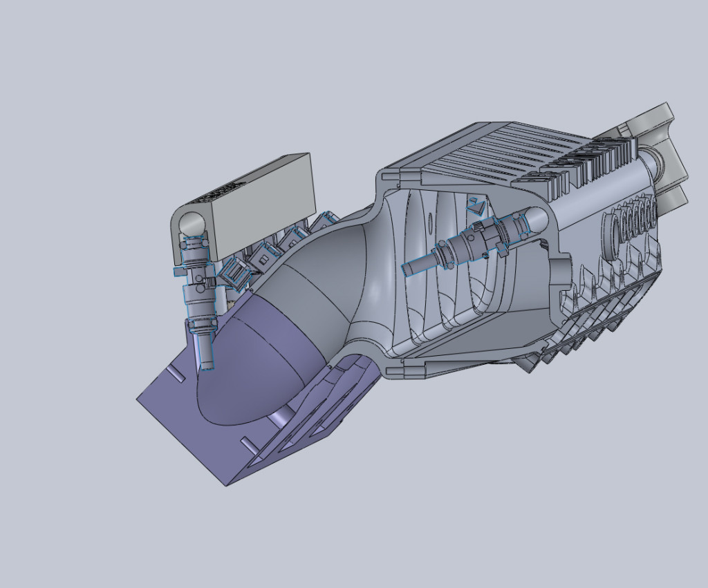This screenshot has height=588, width=708.
Task: Click the small triangular marker inside the plenum
Action: [x=476, y=205]
